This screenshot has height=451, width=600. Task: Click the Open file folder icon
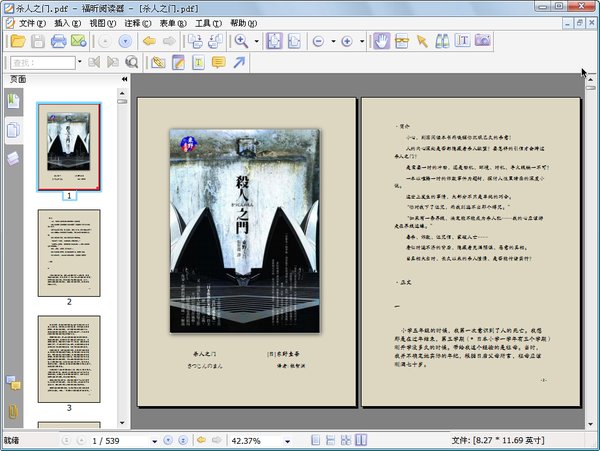[16, 41]
